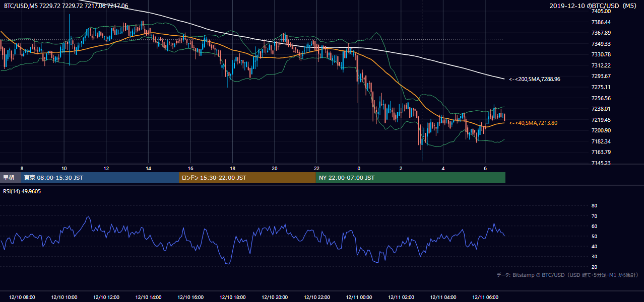Click the 7219.45 price axis value

pyautogui.click(x=601, y=120)
